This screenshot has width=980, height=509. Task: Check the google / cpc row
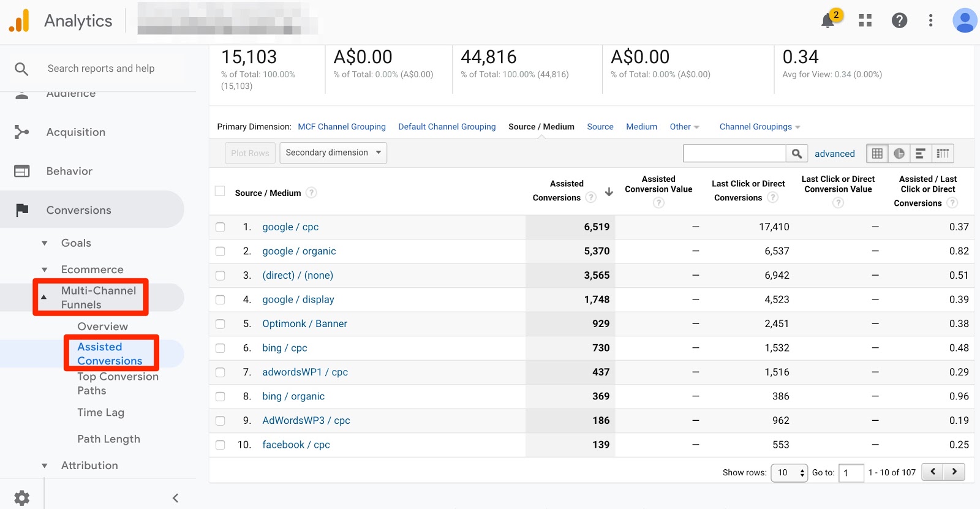pos(220,227)
